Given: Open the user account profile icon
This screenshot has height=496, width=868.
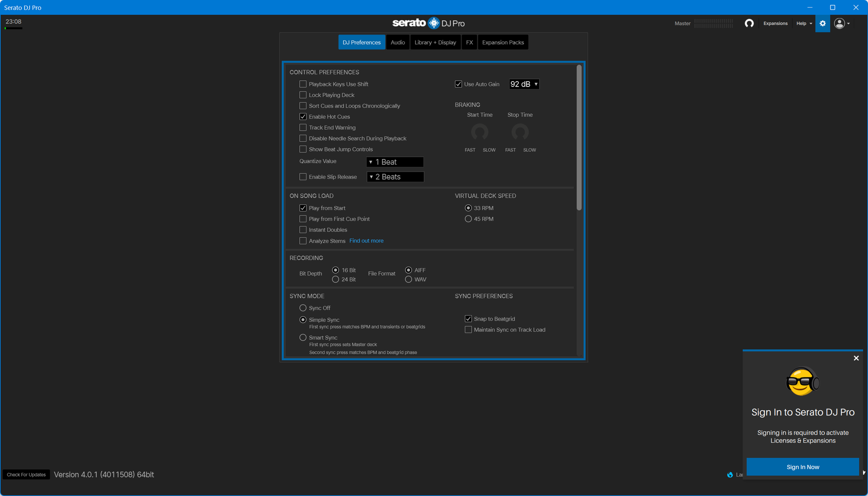Looking at the screenshot, I should point(839,23).
